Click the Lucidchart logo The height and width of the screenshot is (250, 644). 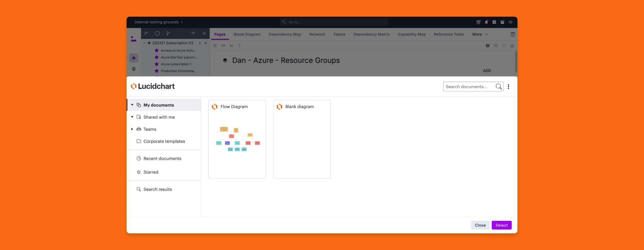point(153,86)
